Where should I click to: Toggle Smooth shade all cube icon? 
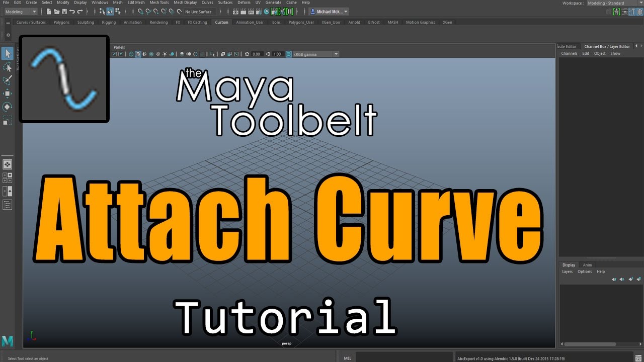(x=137, y=54)
